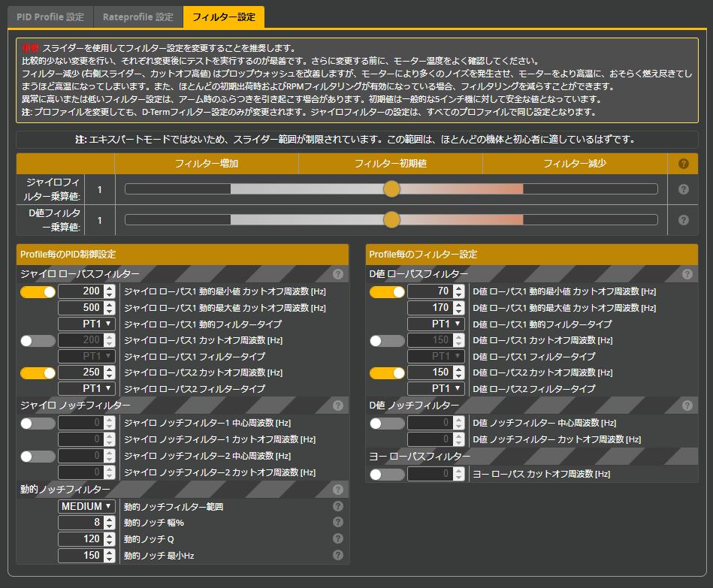This screenshot has width=713, height=588.
Task: Click help icon for 動的ノッチフィルター section header
Action: tap(338, 490)
